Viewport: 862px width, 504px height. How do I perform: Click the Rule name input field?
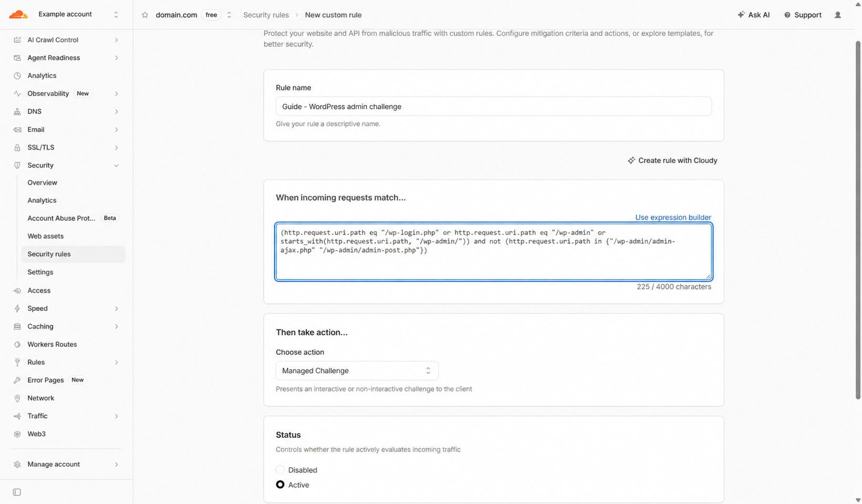click(x=494, y=106)
